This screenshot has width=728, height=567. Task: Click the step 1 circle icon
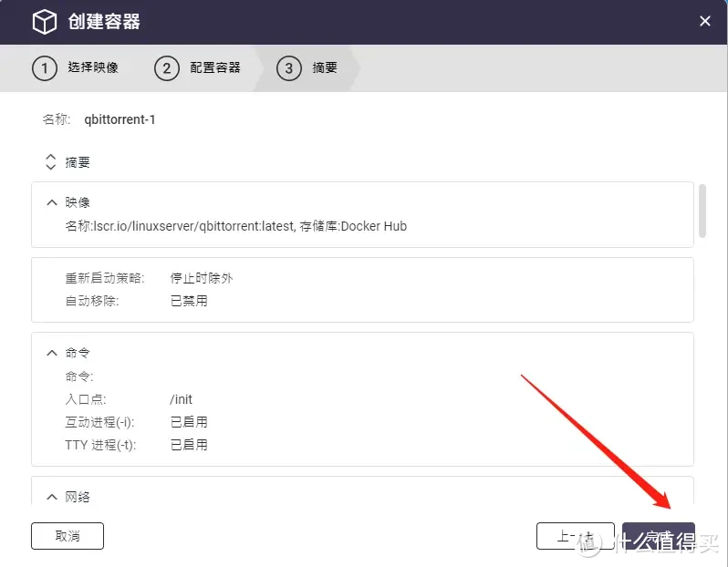(44, 68)
